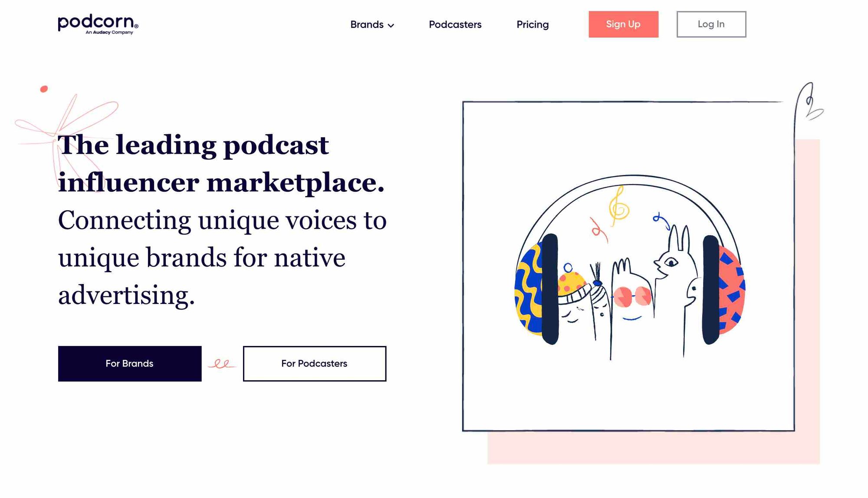Click the Podcorn logo in the header
The width and height of the screenshot is (868, 498).
click(x=97, y=24)
